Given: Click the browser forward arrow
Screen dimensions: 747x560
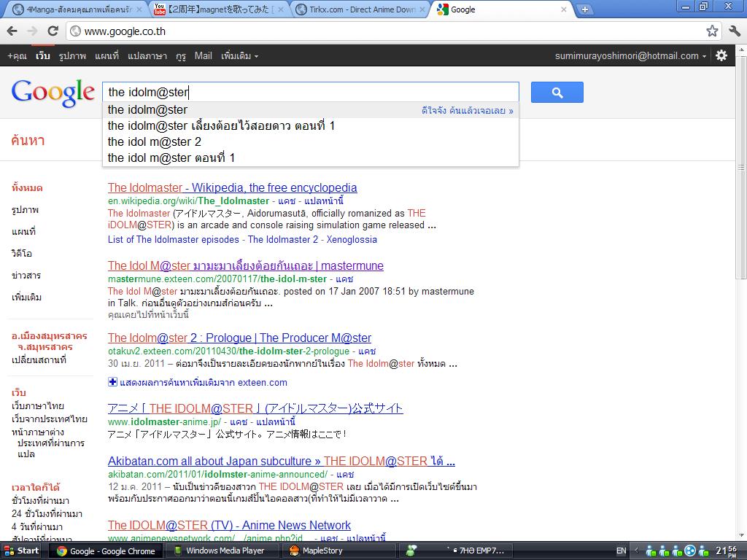Looking at the screenshot, I should [x=32, y=31].
